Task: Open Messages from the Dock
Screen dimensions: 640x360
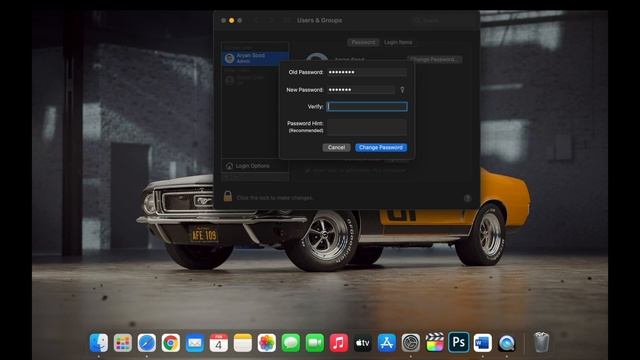Action: click(x=291, y=342)
